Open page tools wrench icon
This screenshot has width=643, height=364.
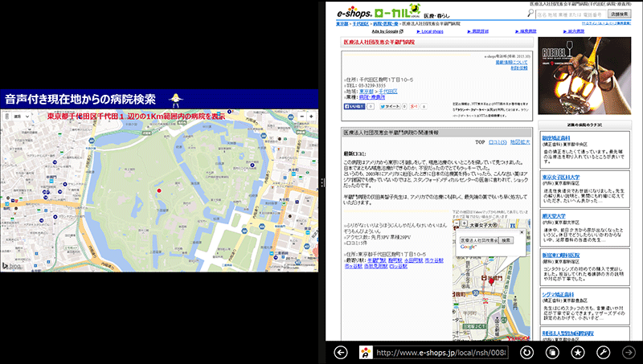click(603, 352)
